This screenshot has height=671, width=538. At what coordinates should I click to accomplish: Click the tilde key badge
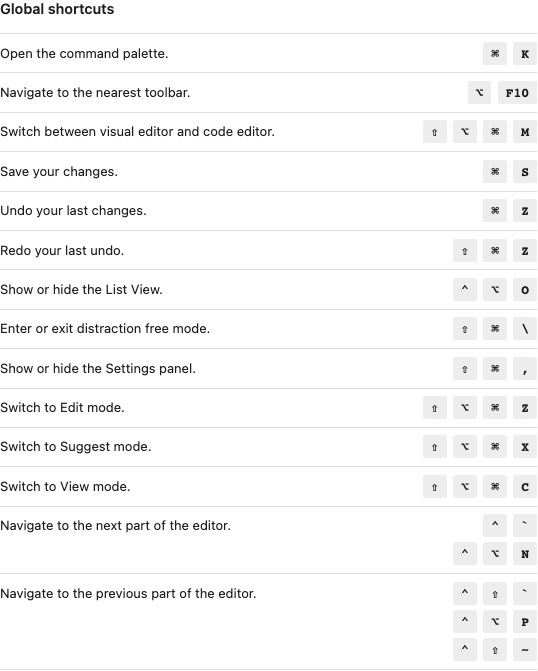pyautogui.click(x=525, y=650)
